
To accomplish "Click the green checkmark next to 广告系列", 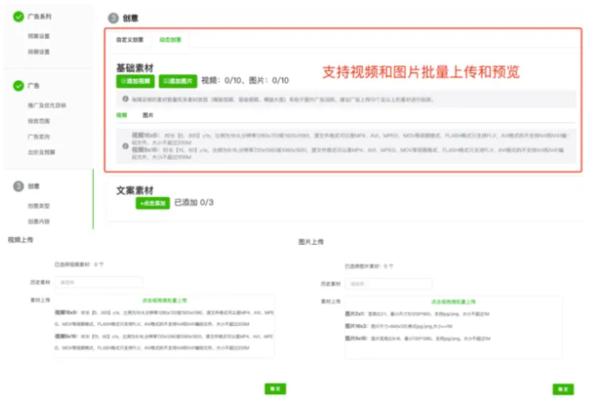I will tap(18, 16).
